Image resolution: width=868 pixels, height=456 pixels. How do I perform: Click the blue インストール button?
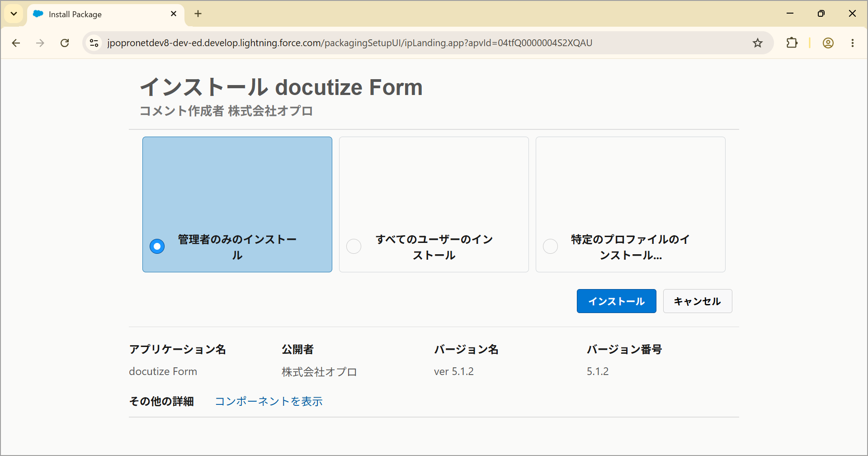click(616, 301)
